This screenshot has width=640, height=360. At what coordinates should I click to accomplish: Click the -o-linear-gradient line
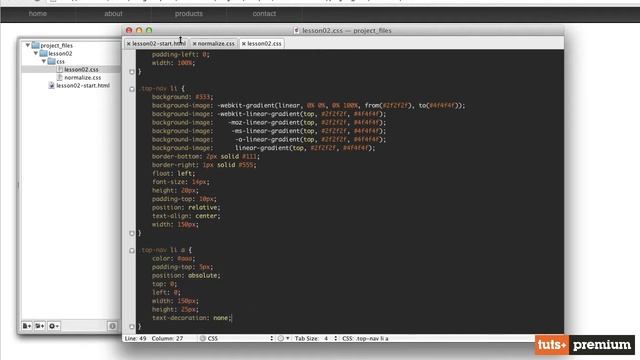click(x=269, y=139)
